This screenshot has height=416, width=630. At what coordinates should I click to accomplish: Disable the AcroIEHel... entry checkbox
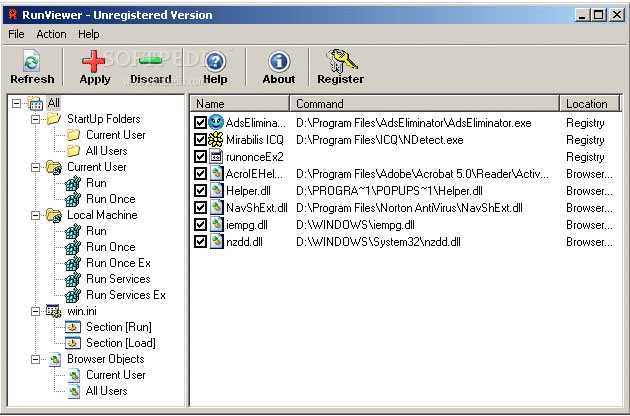200,174
